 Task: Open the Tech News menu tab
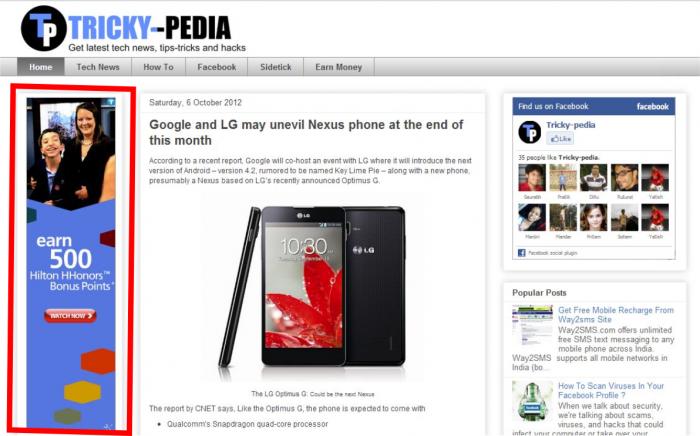(x=98, y=67)
